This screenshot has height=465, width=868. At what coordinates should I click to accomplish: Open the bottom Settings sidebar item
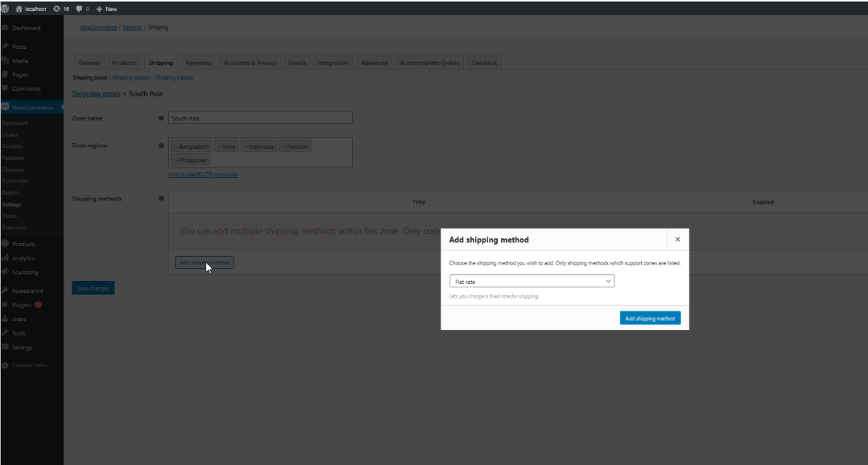22,347
